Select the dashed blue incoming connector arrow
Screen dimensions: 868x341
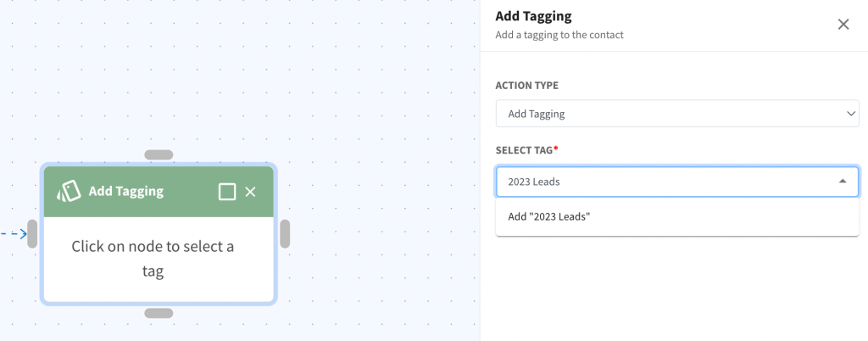pyautogui.click(x=14, y=234)
